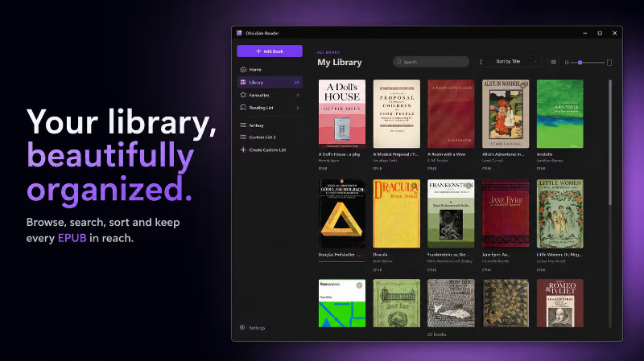Click small cover size icon left of slider
Screen dimensions: 644x361
(x=567, y=63)
